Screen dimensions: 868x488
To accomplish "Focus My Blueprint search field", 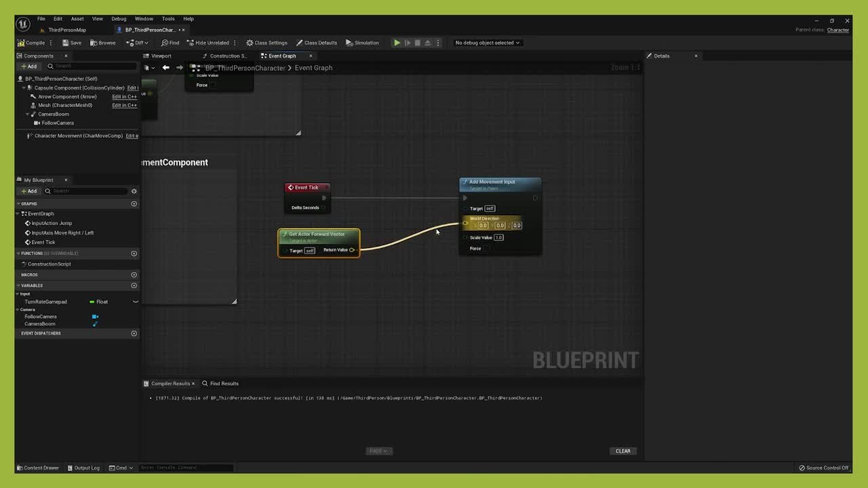I will 86,191.
